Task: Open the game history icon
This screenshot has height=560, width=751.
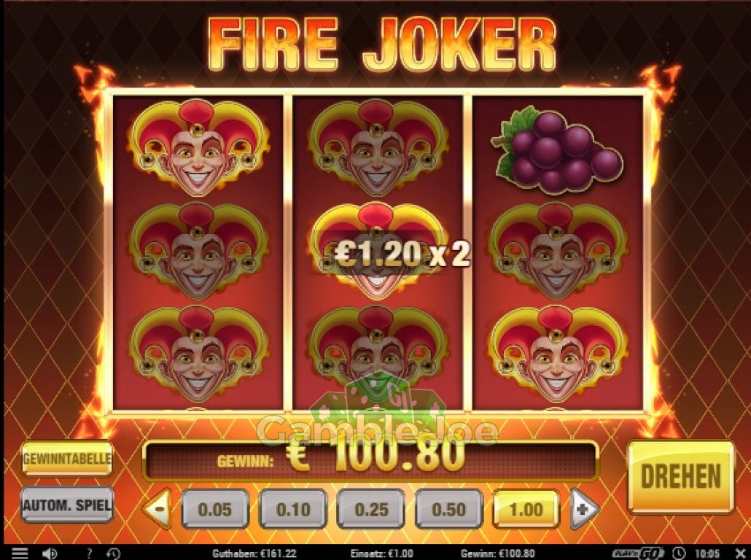Action: point(113,553)
